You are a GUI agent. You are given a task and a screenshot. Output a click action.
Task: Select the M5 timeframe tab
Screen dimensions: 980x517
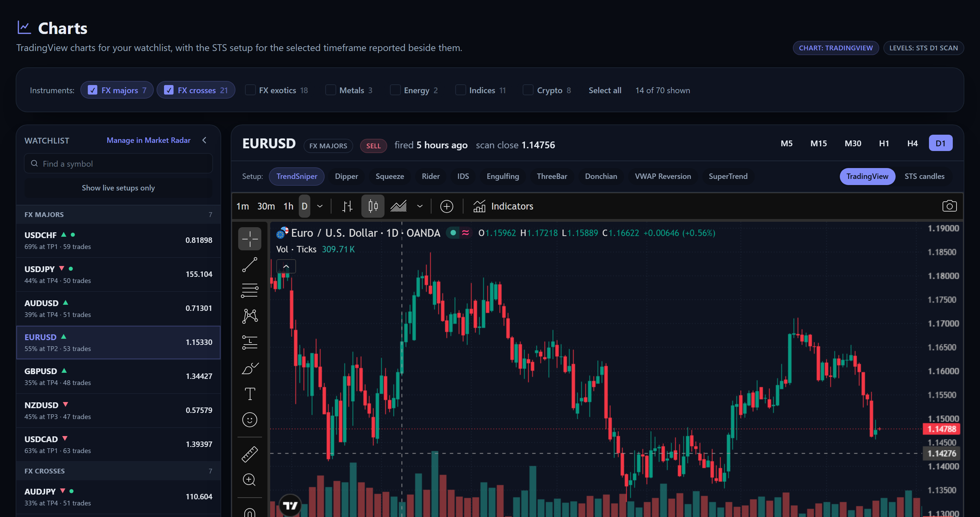pos(786,143)
